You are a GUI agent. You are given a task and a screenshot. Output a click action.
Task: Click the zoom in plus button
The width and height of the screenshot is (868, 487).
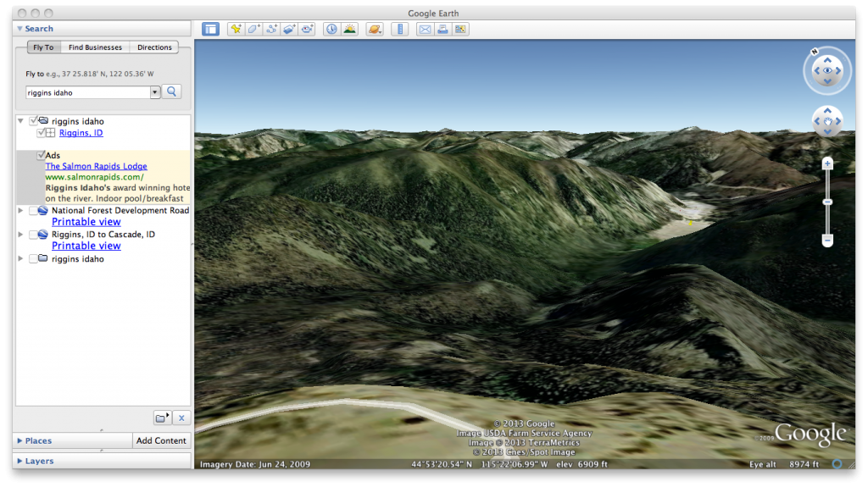click(x=827, y=163)
